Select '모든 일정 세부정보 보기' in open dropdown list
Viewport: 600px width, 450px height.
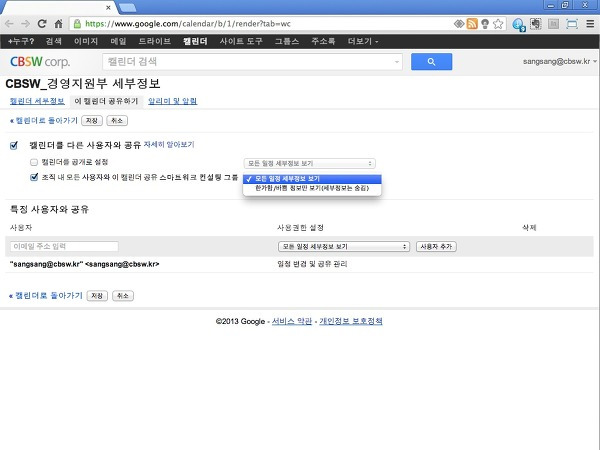point(312,179)
